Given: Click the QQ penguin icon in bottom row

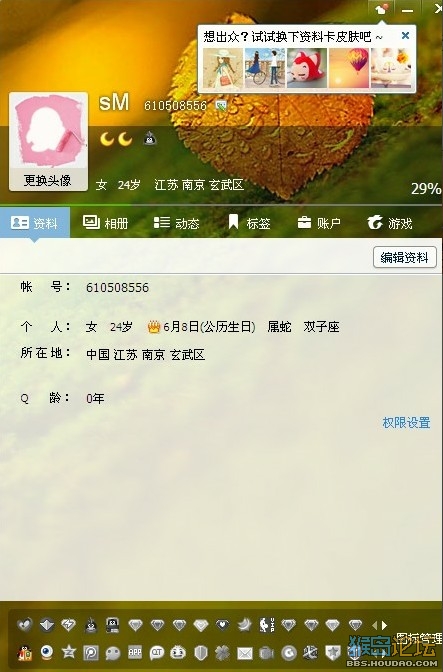Looking at the screenshot, I should [x=25, y=653].
